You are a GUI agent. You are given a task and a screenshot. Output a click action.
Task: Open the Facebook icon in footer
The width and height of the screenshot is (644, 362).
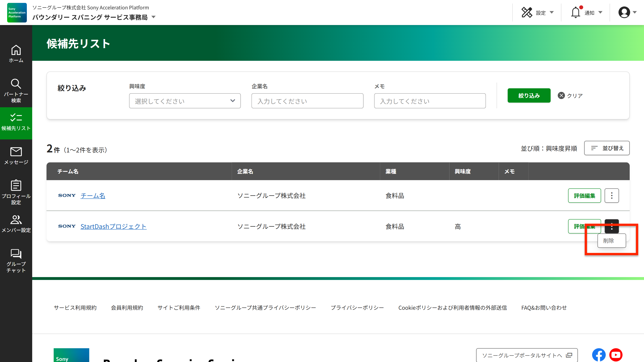599,355
